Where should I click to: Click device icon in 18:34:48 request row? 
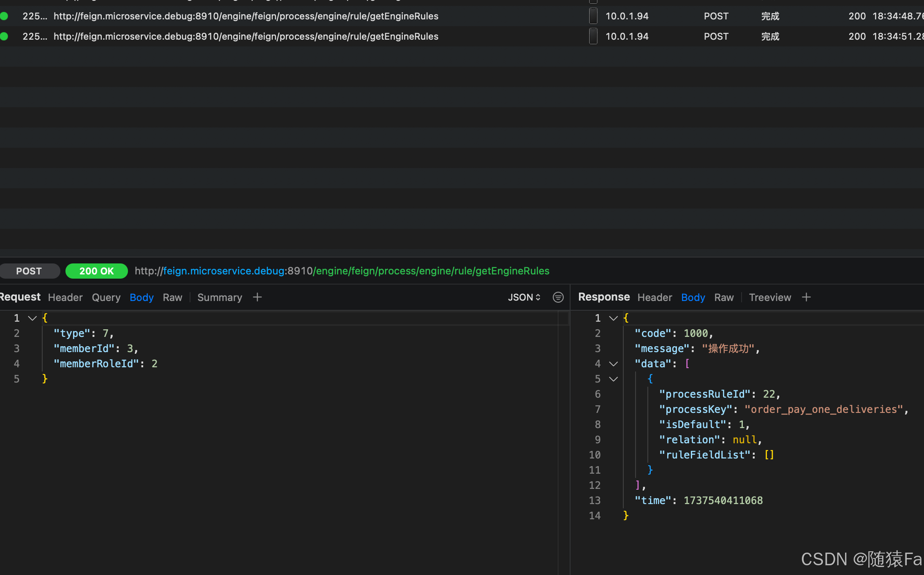point(593,16)
